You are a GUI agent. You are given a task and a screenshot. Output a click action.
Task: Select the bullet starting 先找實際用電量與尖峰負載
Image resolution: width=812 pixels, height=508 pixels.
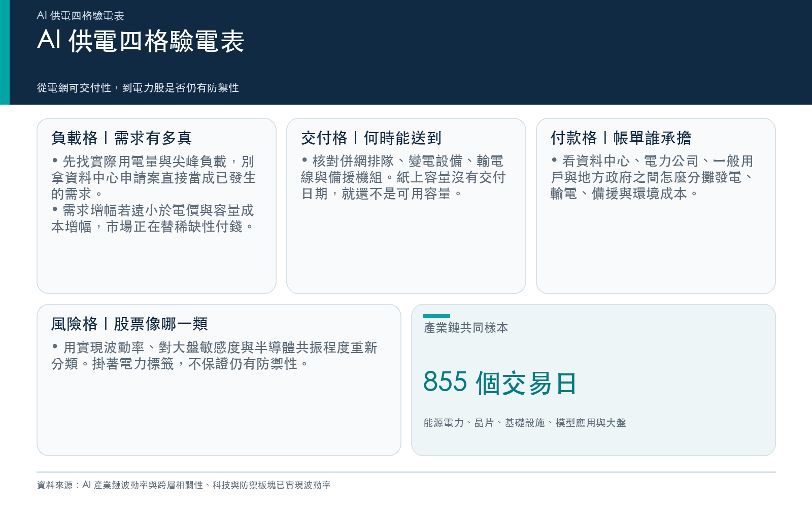click(x=153, y=178)
